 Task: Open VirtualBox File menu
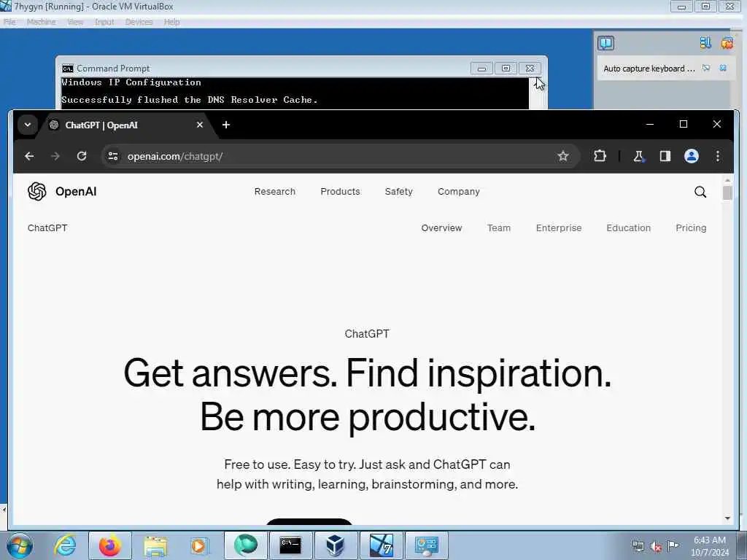click(9, 22)
